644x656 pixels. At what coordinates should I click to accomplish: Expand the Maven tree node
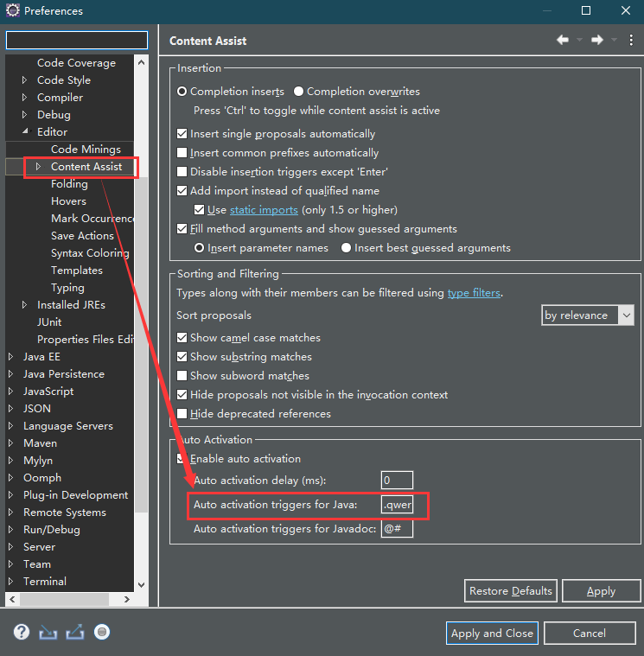click(x=10, y=443)
